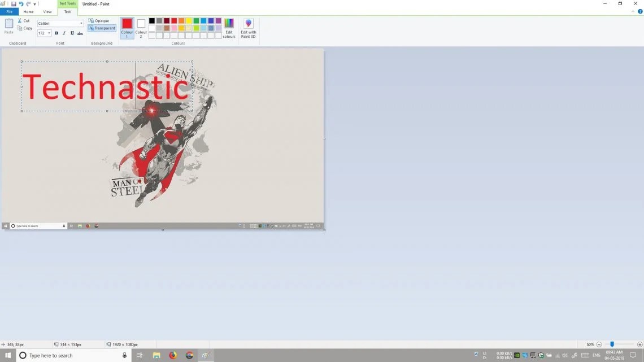
Task: Open Edit colours dialog
Action: point(229,28)
